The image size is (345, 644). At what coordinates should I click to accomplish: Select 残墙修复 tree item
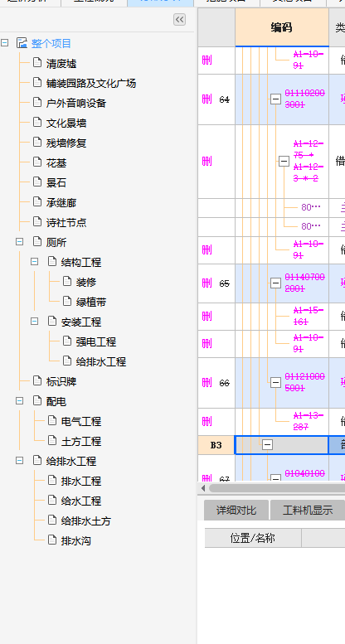click(x=66, y=143)
